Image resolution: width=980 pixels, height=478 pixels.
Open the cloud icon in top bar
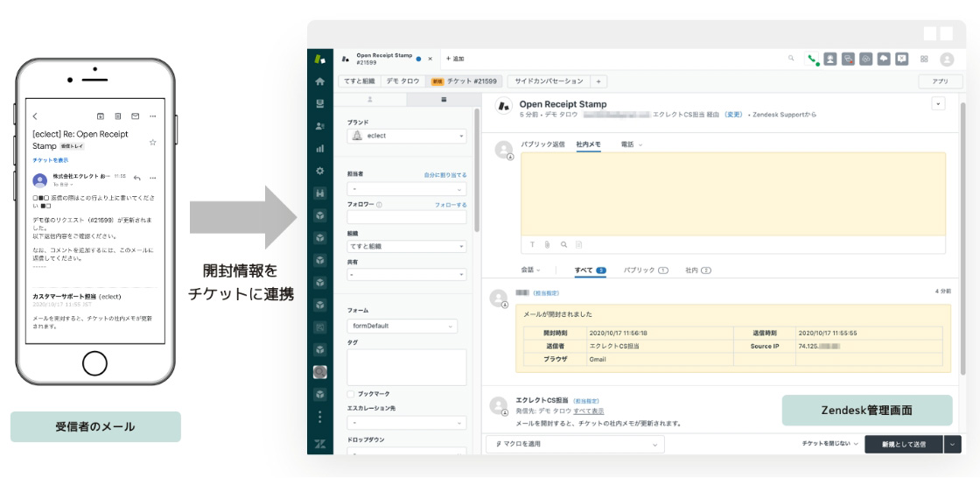pyautogui.click(x=884, y=58)
